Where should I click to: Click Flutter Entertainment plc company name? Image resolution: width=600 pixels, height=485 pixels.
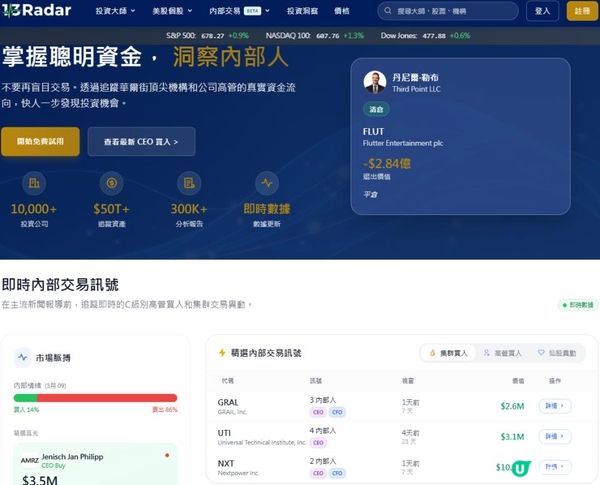403,143
